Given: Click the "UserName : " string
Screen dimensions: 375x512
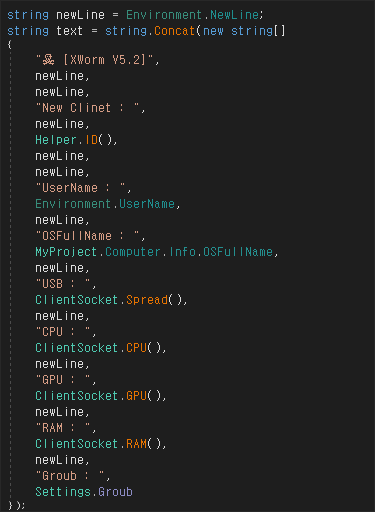Looking at the screenshot, I should [81, 188].
